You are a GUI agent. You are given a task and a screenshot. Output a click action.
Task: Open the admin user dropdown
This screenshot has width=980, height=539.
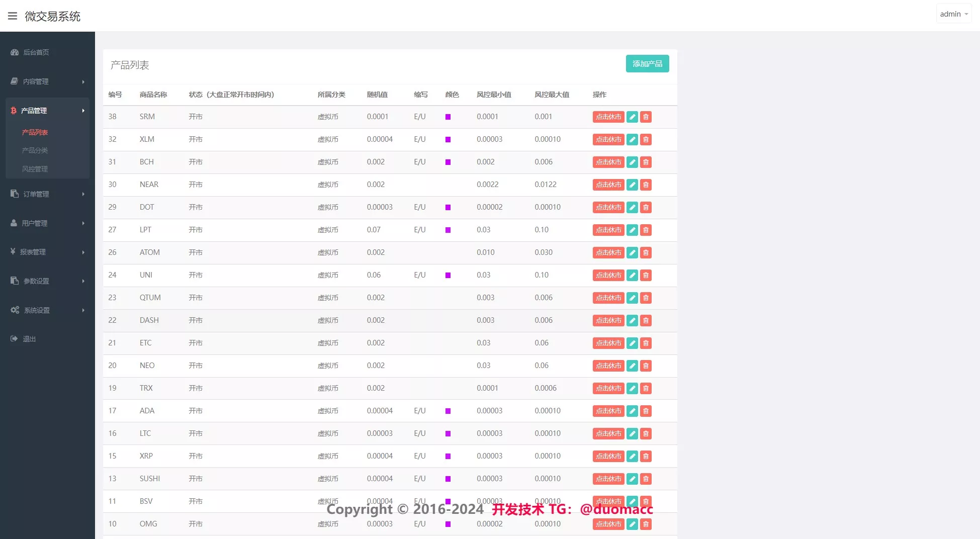pos(953,14)
